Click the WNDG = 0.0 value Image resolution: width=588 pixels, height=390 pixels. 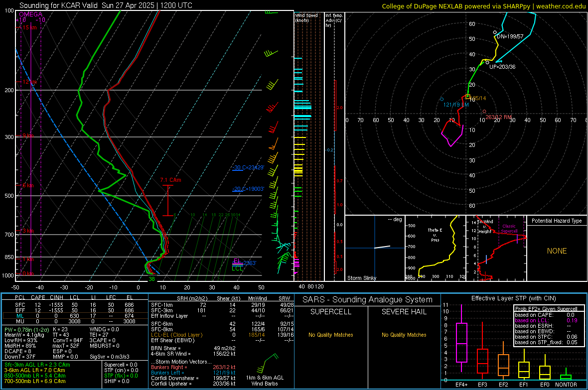click(104, 329)
